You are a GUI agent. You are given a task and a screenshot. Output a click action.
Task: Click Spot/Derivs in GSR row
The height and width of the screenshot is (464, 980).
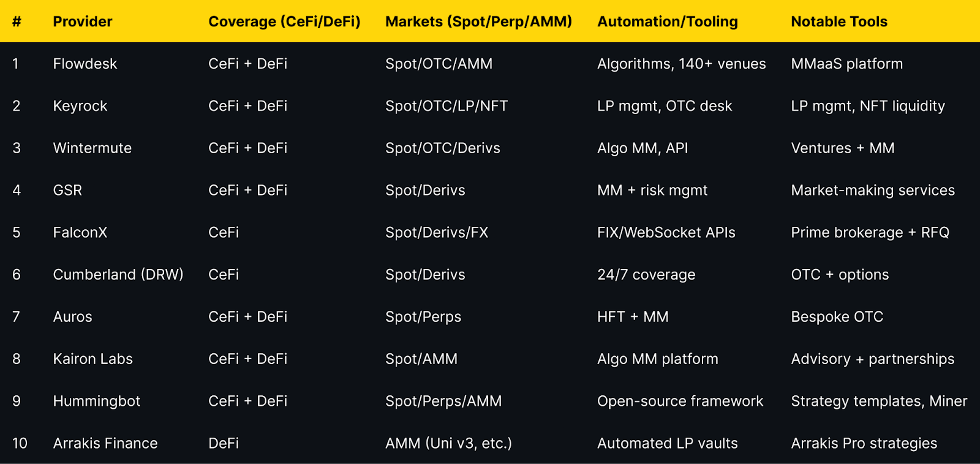[x=425, y=191]
